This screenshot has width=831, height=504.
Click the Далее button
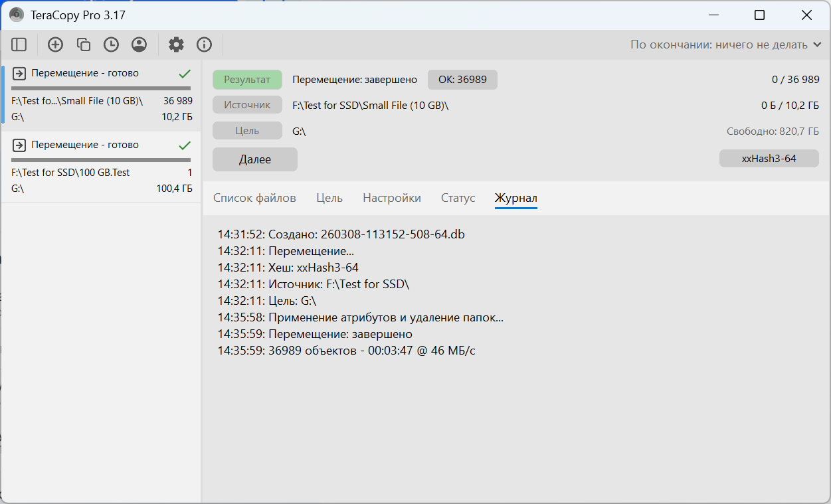coord(255,159)
